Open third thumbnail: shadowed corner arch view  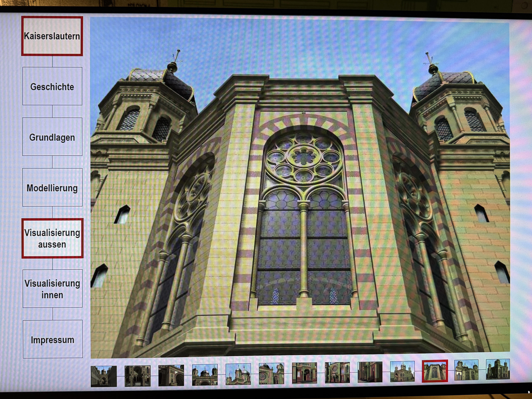tap(171, 375)
